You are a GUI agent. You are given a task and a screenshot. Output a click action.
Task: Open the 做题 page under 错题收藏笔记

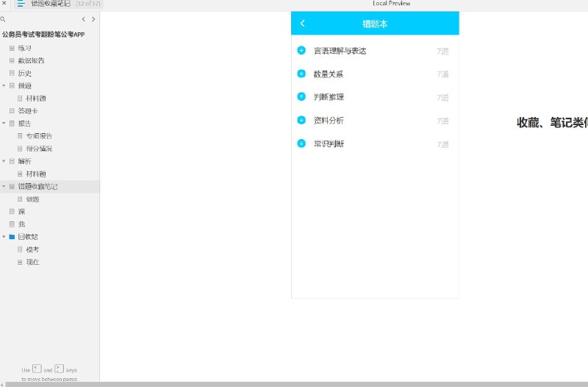point(32,199)
